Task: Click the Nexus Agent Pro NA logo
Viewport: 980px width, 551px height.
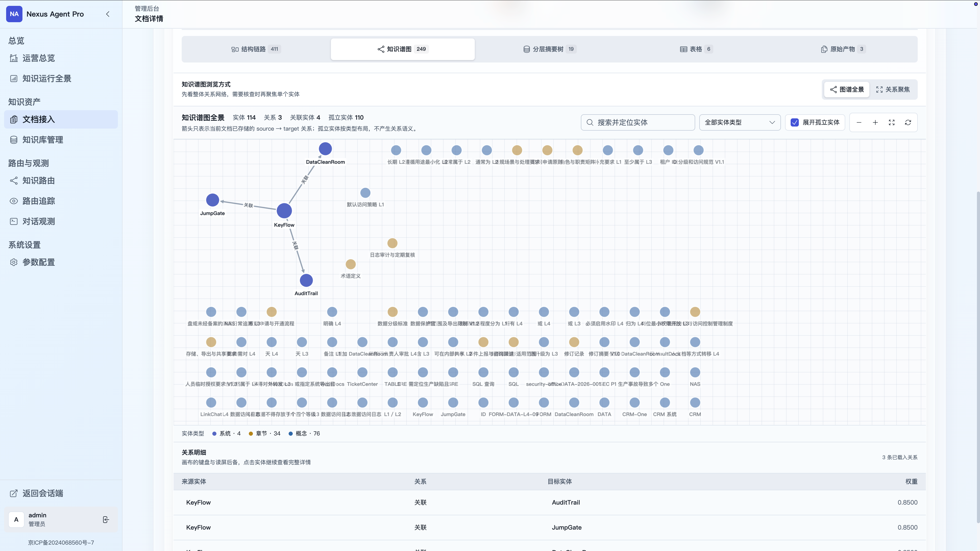Action: pos(14,14)
